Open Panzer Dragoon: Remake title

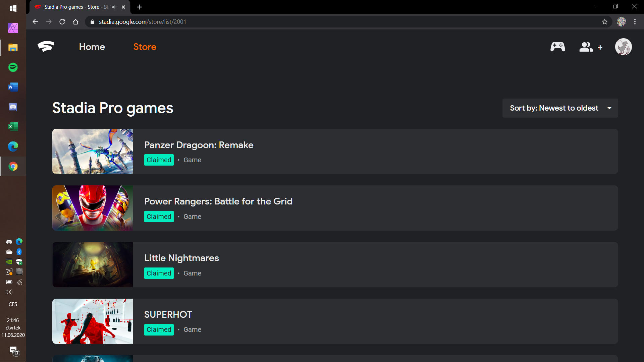(199, 145)
